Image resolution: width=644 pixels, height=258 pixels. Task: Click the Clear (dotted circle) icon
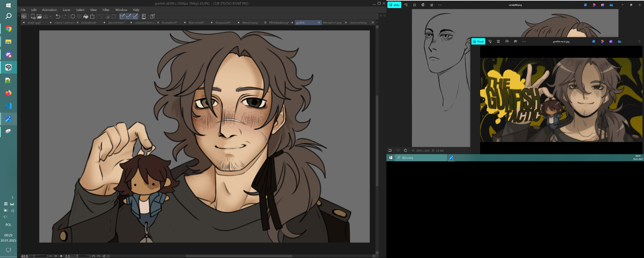[73, 16]
